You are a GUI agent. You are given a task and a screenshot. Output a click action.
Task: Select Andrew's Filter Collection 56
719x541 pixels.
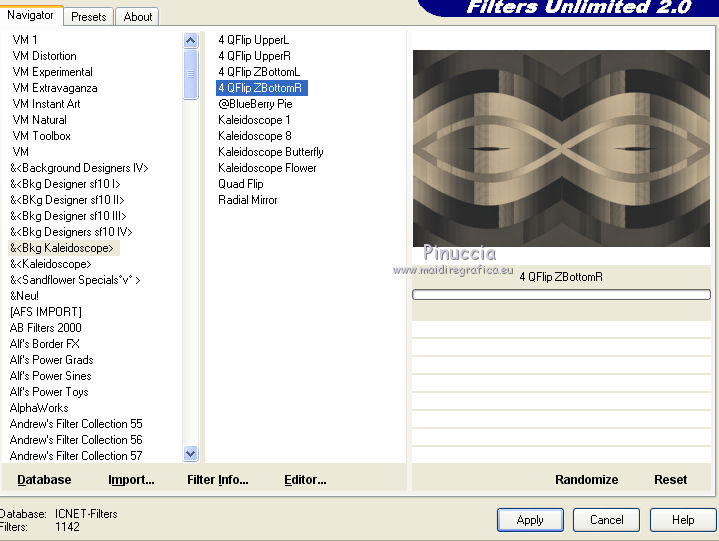[x=76, y=440]
